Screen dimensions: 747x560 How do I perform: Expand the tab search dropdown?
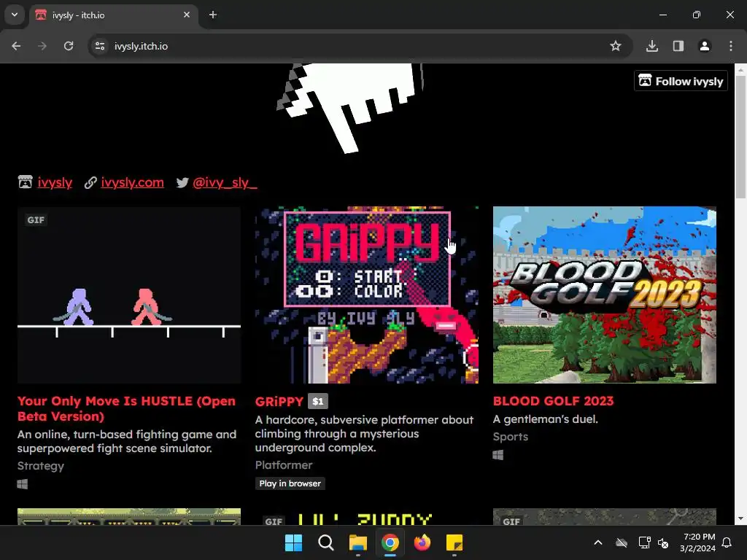[15, 15]
